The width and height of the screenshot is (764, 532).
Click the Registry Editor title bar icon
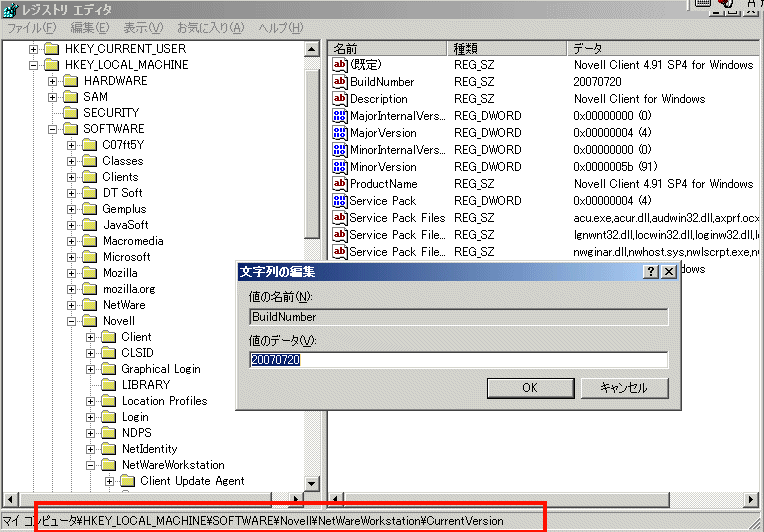click(11, 9)
